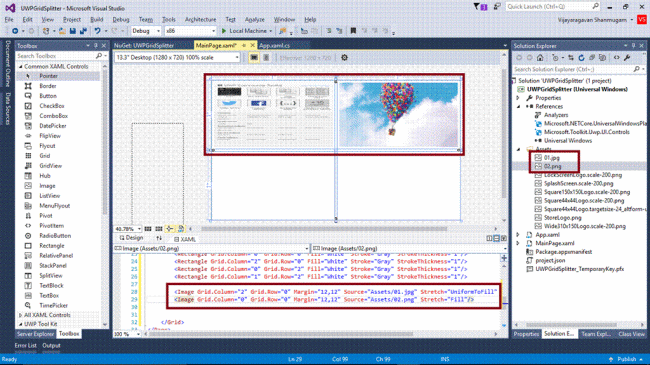Open the Error List panel

pos(25,346)
